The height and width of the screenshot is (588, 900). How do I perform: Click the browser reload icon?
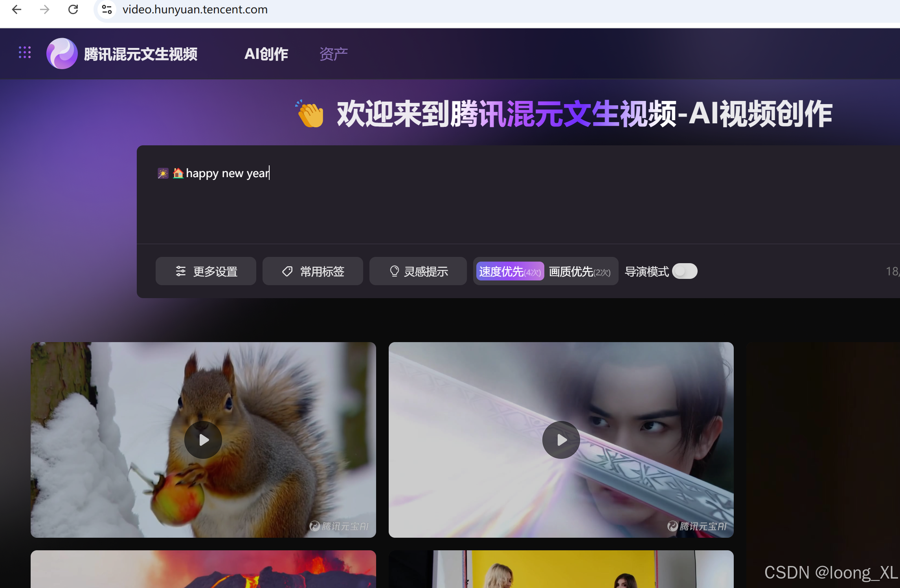point(73,9)
